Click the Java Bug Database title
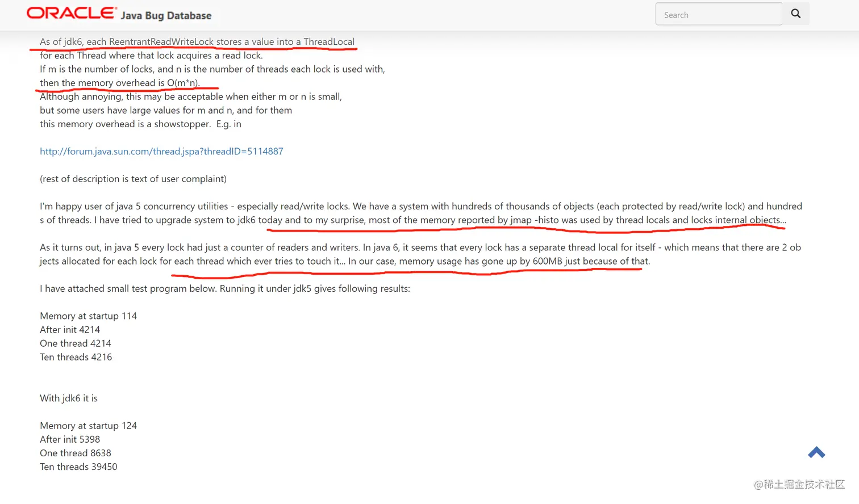This screenshot has width=859, height=504. (x=166, y=15)
